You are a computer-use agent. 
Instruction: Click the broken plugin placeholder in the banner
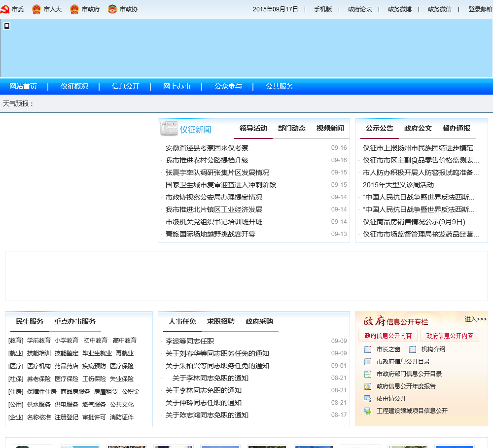coord(7,26)
